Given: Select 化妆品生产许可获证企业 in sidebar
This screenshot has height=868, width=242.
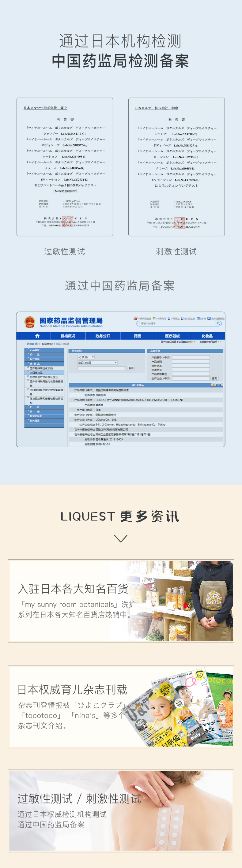Looking at the screenshot, I should click(x=44, y=377).
